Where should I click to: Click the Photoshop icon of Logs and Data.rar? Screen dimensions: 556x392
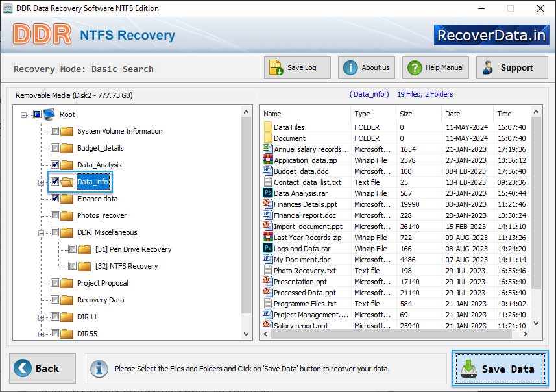[x=267, y=248]
